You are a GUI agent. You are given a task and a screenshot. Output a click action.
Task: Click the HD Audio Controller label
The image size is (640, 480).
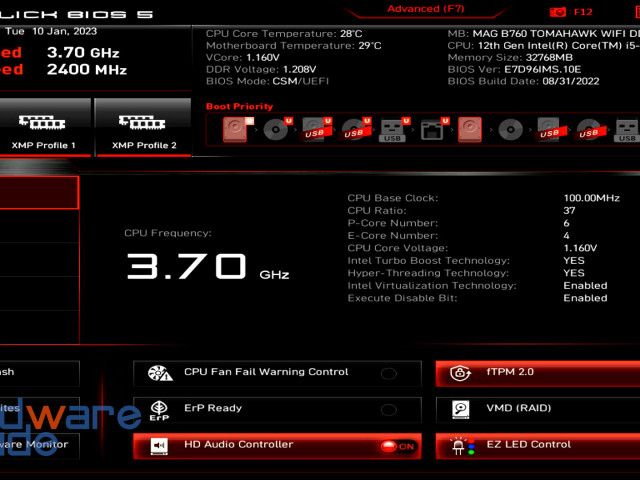click(x=238, y=444)
